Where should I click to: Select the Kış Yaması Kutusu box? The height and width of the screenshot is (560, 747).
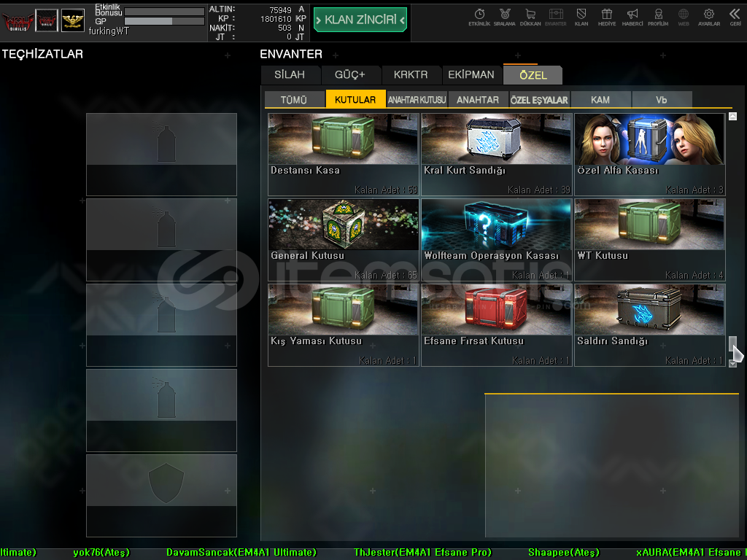click(x=344, y=325)
